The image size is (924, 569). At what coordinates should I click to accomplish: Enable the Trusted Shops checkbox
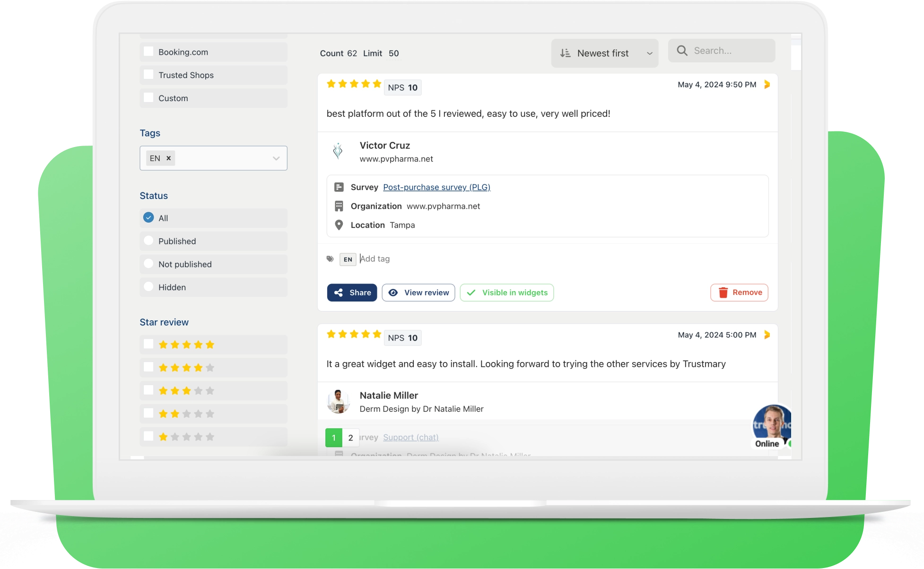148,75
